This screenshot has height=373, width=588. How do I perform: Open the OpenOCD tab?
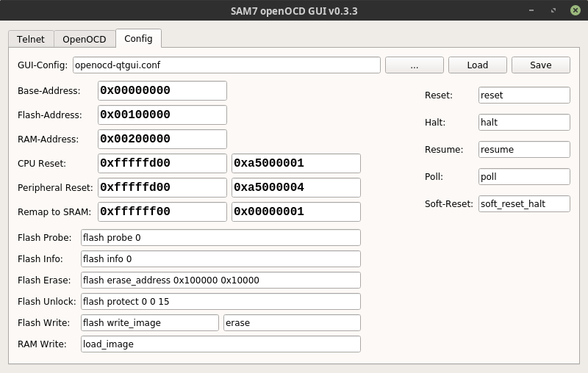85,39
